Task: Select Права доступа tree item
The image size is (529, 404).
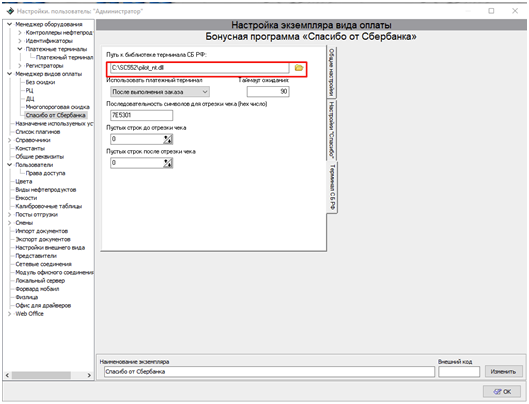Action: point(46,173)
